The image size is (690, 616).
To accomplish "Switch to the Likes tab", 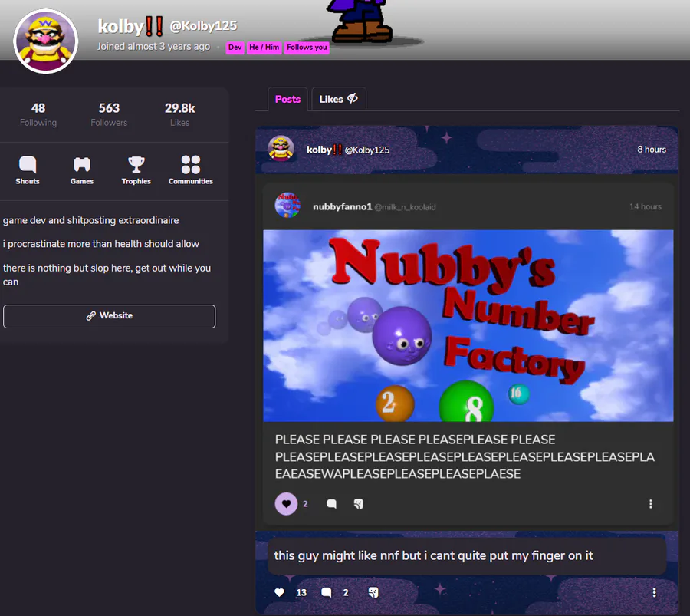I will coord(338,100).
